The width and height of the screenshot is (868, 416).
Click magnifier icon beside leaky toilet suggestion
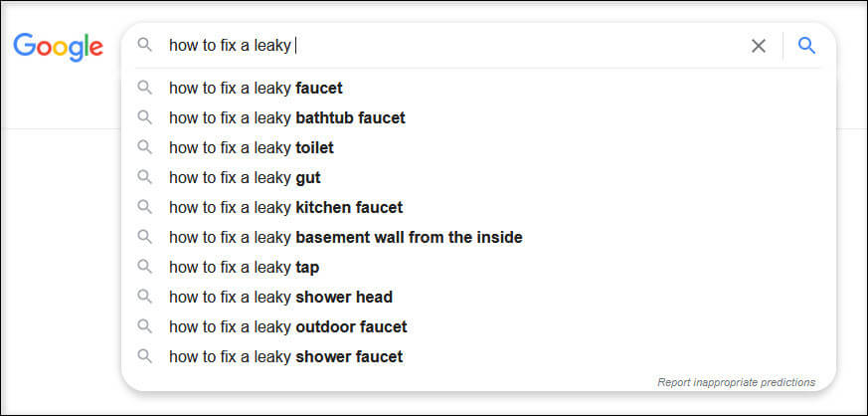(x=144, y=147)
